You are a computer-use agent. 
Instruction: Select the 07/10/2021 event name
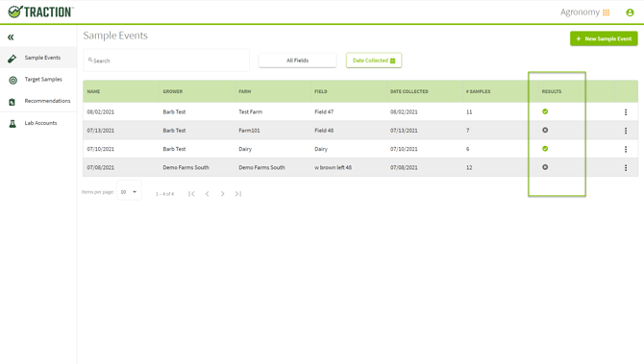(101, 149)
